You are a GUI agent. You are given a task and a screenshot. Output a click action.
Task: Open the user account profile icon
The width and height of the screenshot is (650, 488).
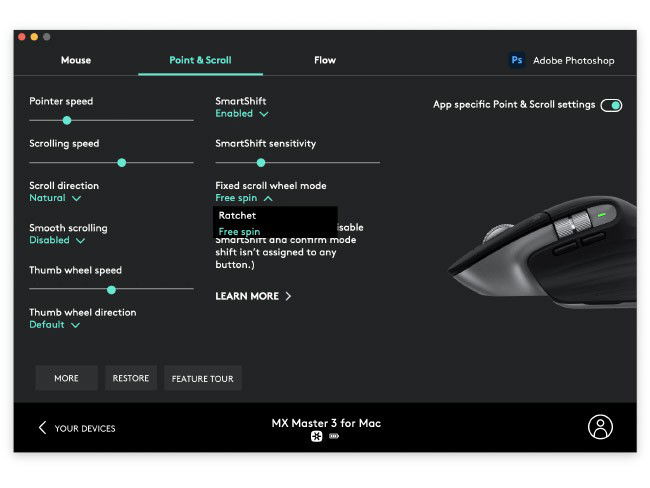tap(600, 427)
